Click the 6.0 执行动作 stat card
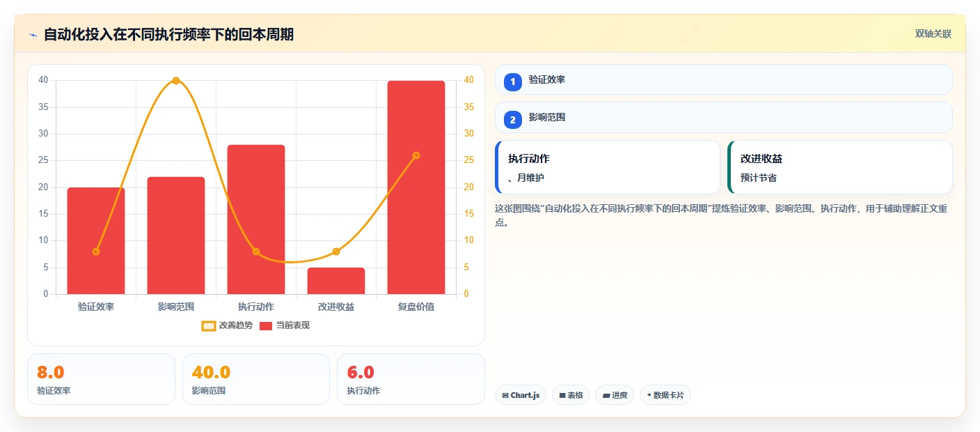The height and width of the screenshot is (432, 980). click(x=411, y=379)
